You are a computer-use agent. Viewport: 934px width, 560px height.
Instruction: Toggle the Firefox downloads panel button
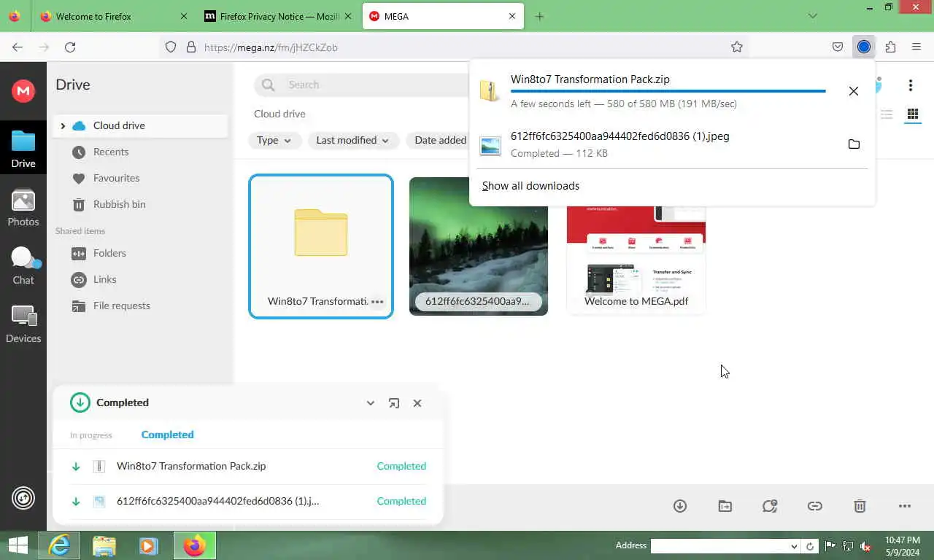point(864,47)
